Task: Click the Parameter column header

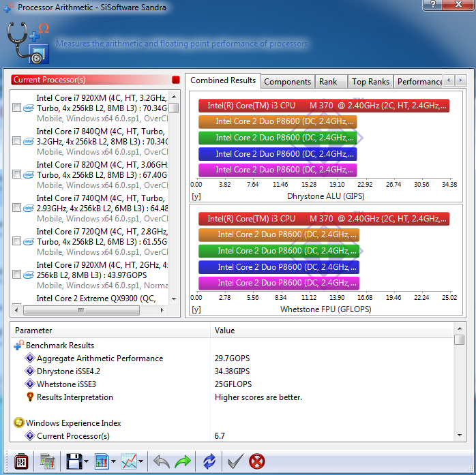Action: click(x=110, y=331)
